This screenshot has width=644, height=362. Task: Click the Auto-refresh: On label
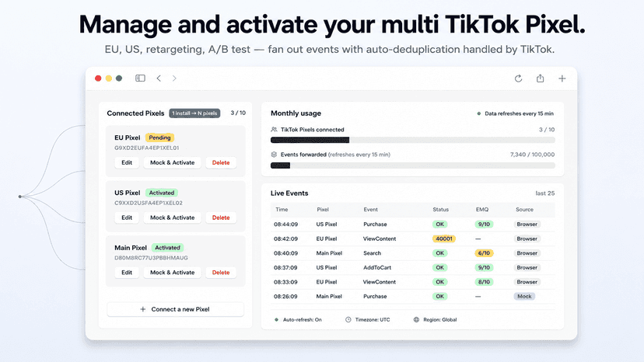coord(303,319)
